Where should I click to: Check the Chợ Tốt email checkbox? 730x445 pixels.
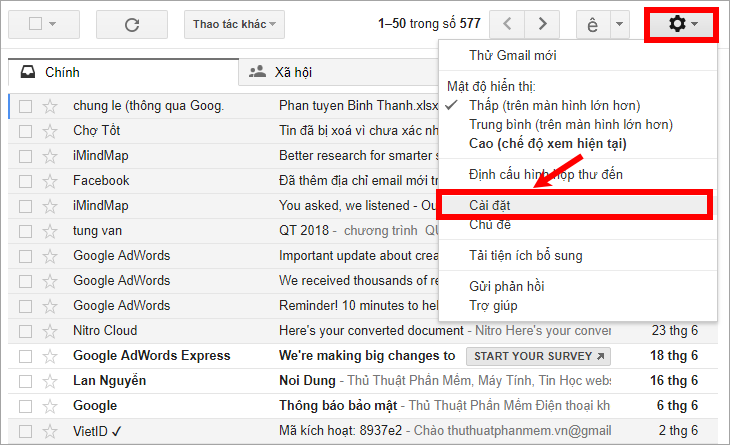pyautogui.click(x=26, y=131)
